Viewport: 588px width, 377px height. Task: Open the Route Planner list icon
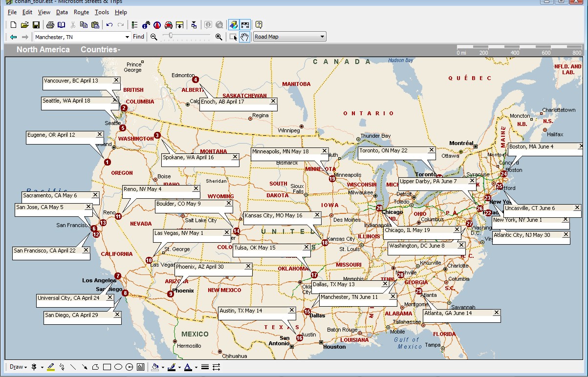(134, 24)
